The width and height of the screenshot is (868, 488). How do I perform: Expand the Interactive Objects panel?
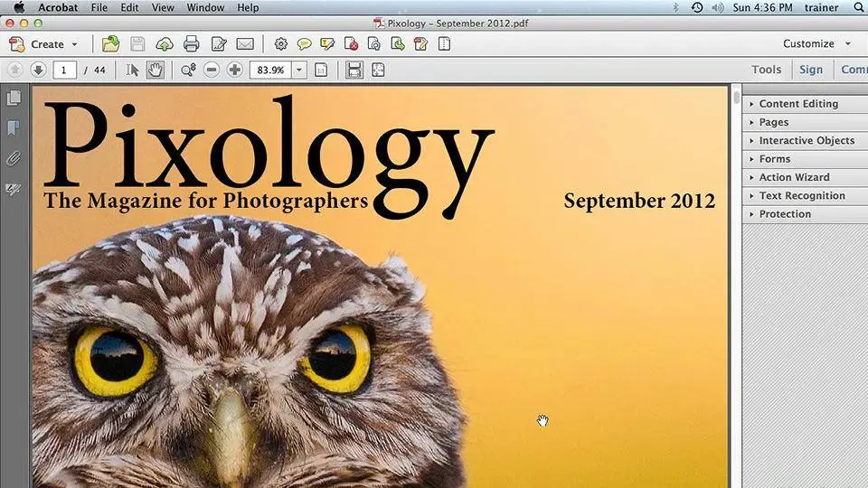tap(805, 141)
